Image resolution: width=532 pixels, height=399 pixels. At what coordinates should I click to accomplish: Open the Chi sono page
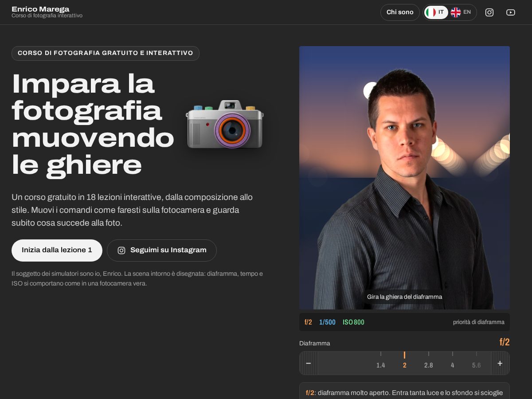400,12
